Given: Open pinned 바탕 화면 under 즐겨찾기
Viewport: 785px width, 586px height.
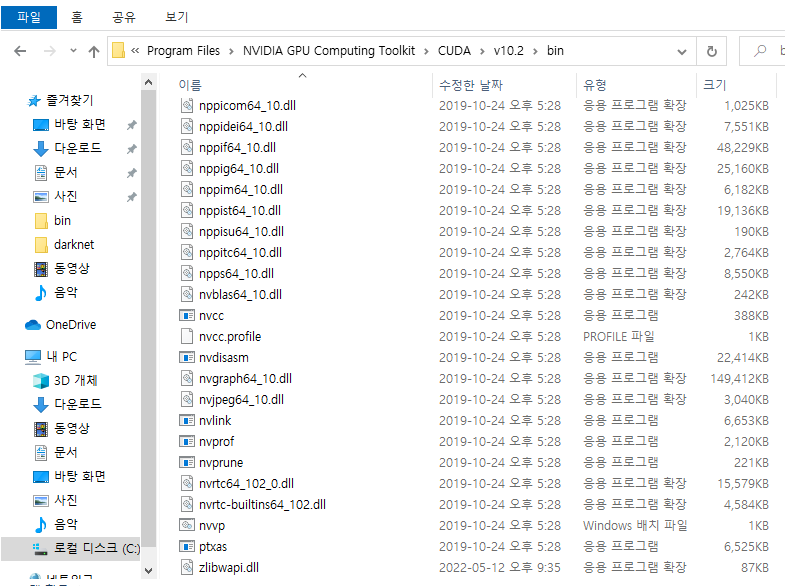Looking at the screenshot, I should [x=80, y=124].
